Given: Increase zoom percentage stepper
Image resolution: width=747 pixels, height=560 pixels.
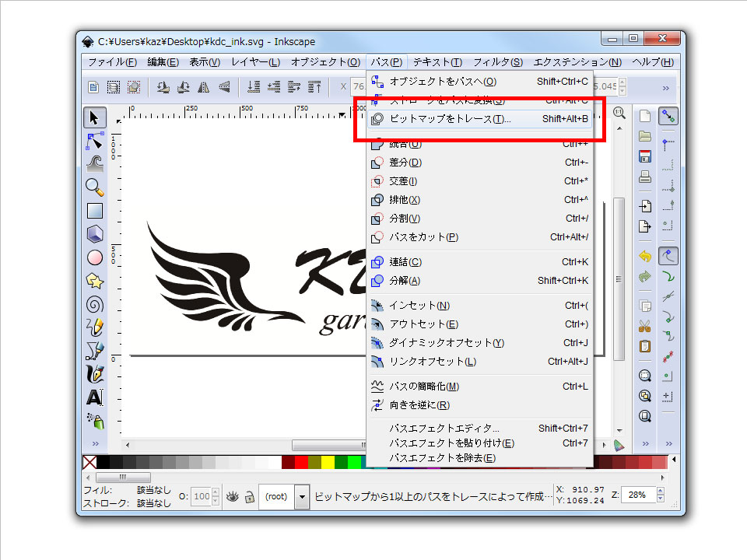Looking at the screenshot, I should pos(661,491).
